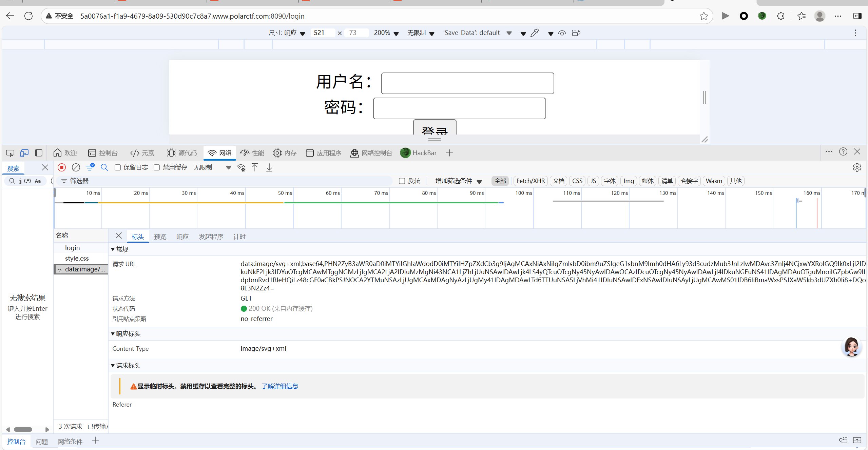The image size is (868, 450).
Task: Click export HAR download arrow
Action: pos(269,167)
